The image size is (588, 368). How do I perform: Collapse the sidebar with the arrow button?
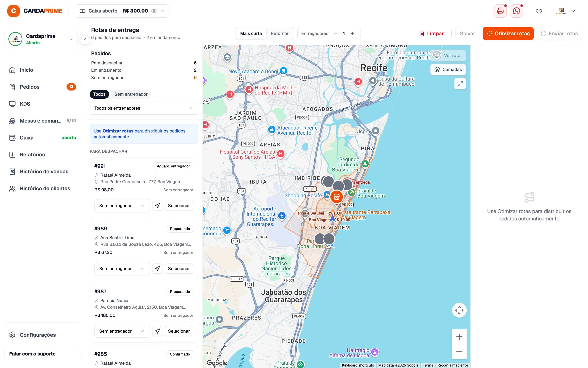(x=85, y=40)
